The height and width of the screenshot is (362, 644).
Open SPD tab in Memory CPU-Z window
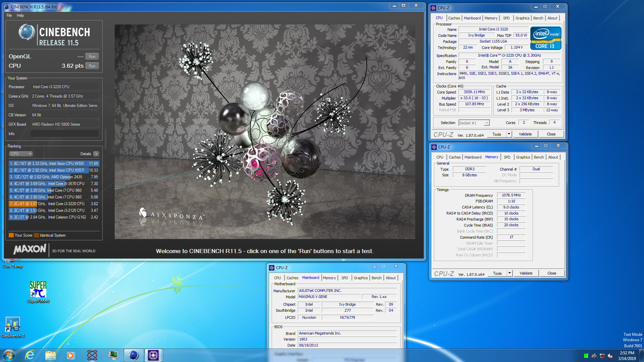tap(507, 157)
